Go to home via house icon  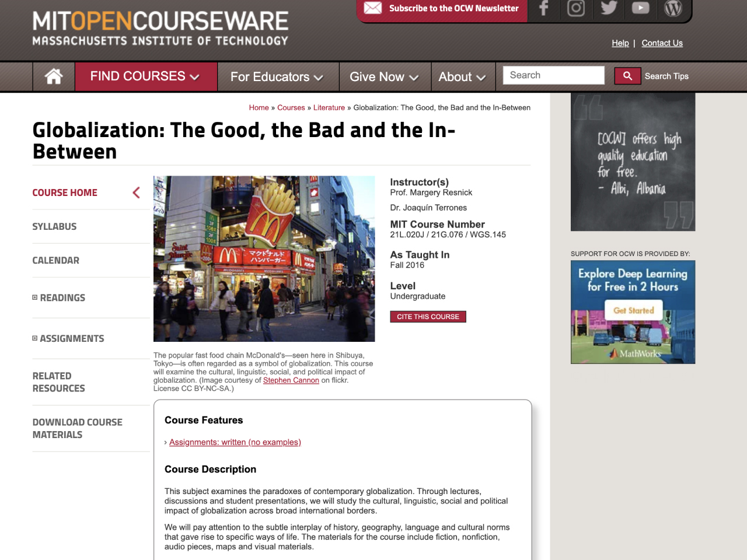[54, 76]
